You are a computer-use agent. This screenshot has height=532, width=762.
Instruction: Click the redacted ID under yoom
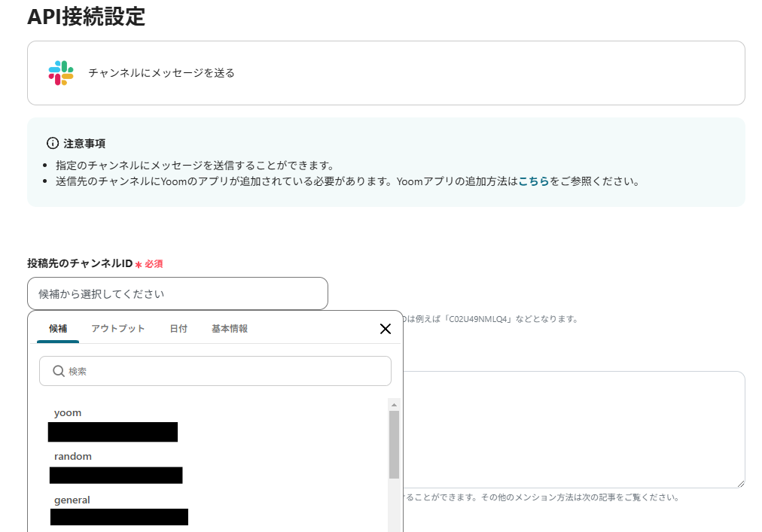[x=113, y=432]
